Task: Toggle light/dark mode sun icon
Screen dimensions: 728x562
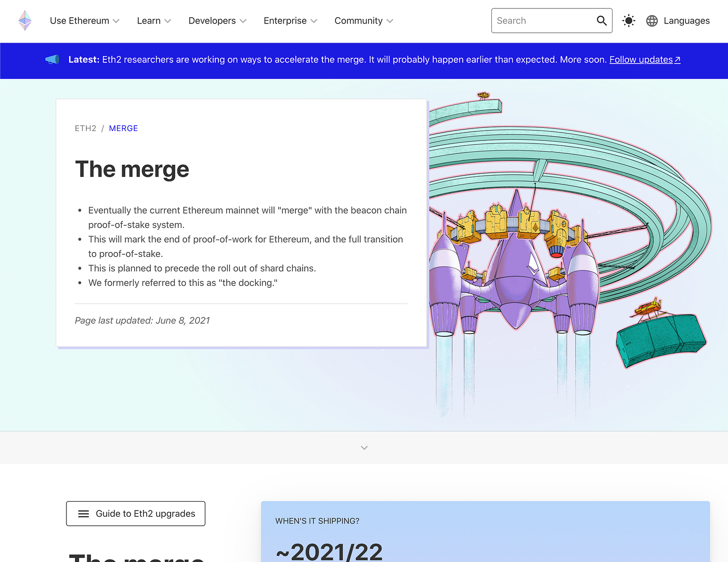Action: 629,21
